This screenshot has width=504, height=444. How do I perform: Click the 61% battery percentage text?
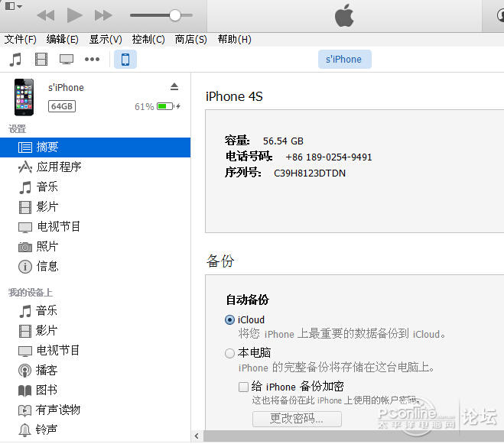coord(145,107)
